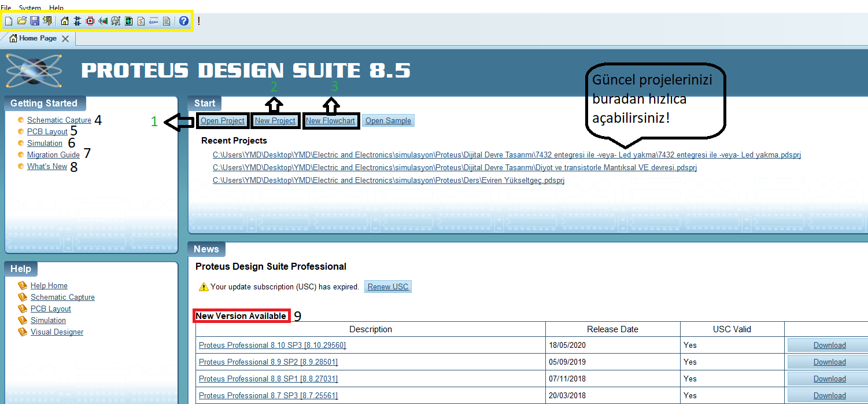Click the Open Project folder toolbar icon
This screenshot has height=404, width=868.
click(x=22, y=21)
